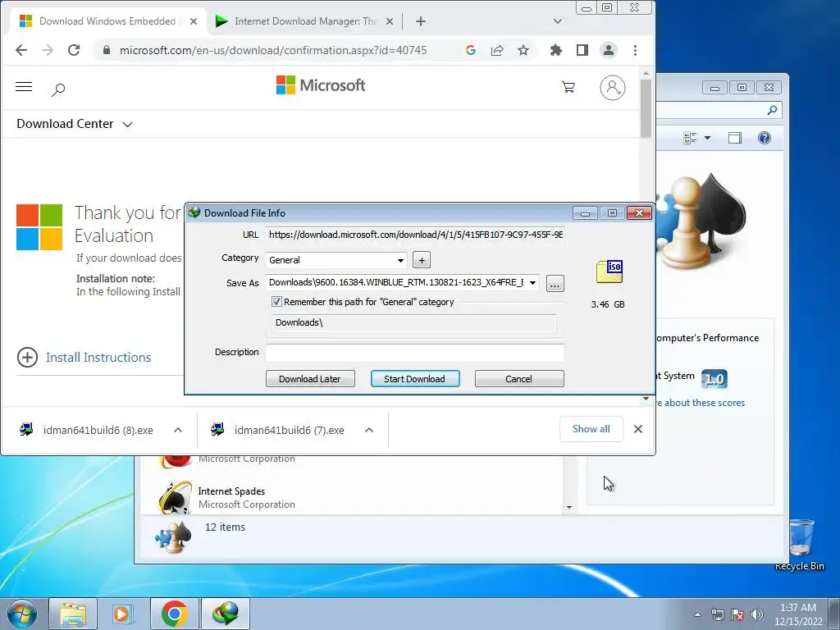Viewport: 840px width, 630px height.
Task: Click Show all downloads button
Action: pos(591,429)
